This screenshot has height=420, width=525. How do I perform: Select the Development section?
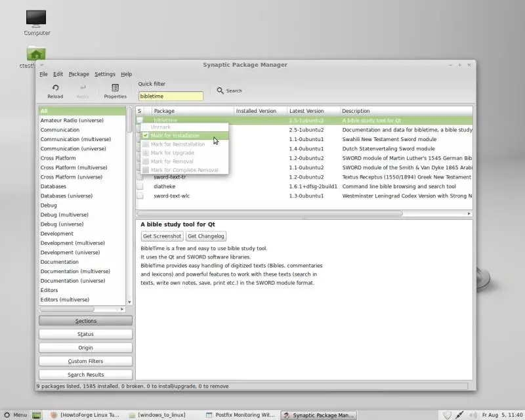click(82, 234)
